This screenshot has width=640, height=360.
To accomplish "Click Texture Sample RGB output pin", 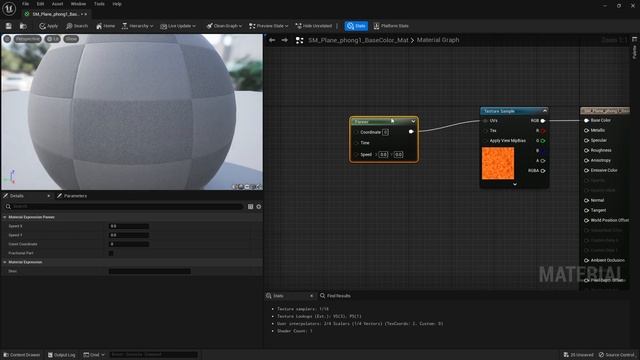I will coord(542,121).
